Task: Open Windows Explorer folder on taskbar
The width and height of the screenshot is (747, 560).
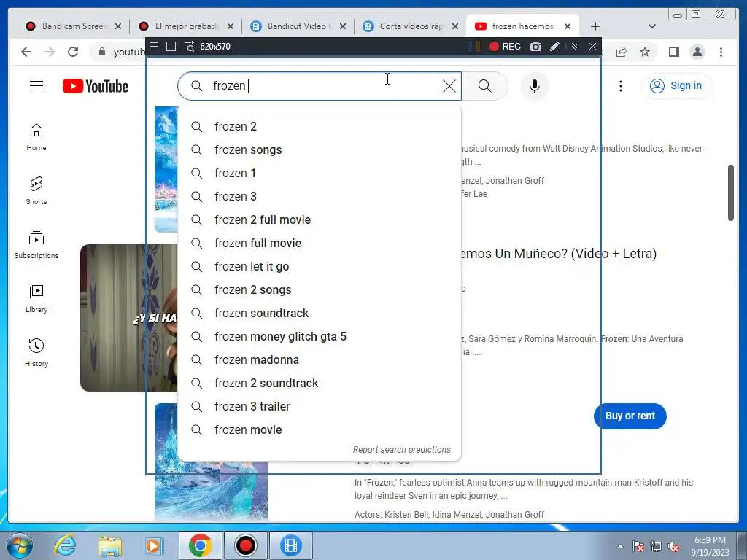Action: coord(110,545)
